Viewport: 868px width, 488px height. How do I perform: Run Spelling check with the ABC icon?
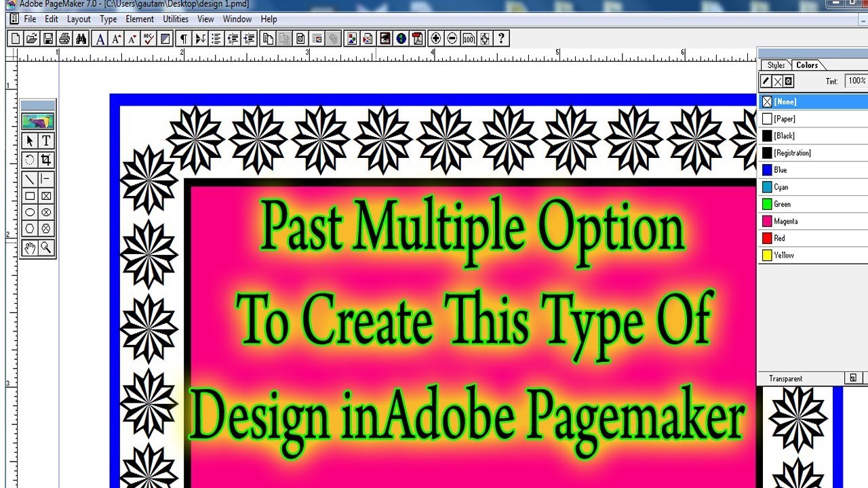[149, 39]
